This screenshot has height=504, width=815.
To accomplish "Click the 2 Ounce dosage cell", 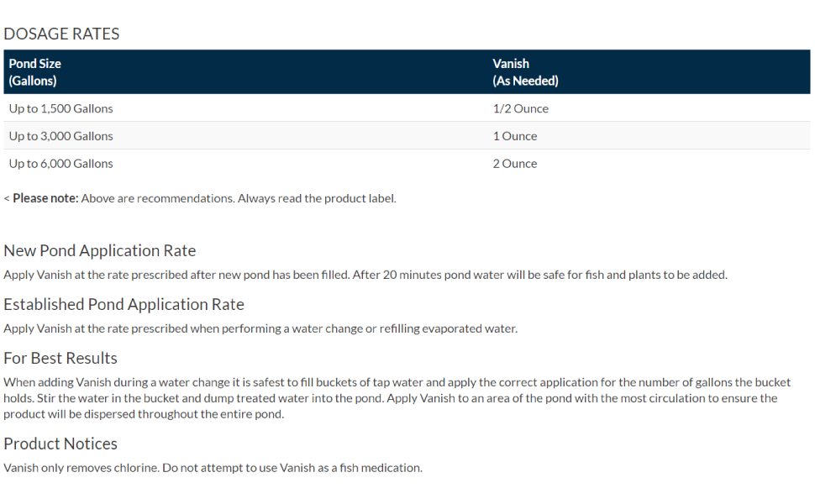I will tap(514, 164).
